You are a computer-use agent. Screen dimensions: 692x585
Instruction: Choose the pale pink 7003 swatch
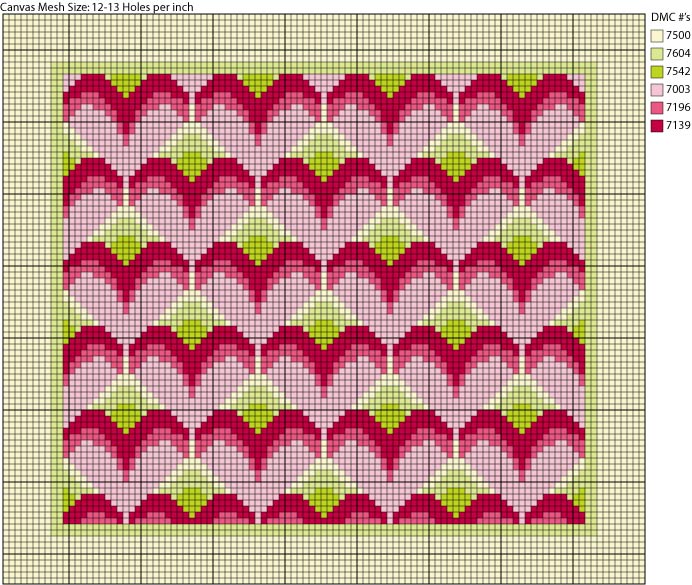point(655,90)
